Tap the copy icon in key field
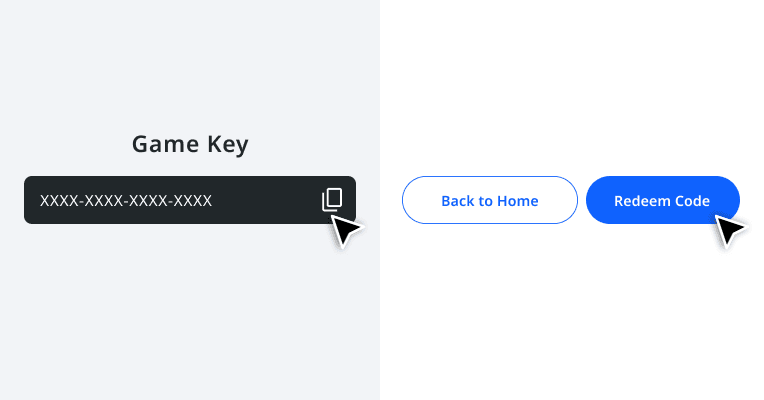The image size is (764, 400). [332, 200]
